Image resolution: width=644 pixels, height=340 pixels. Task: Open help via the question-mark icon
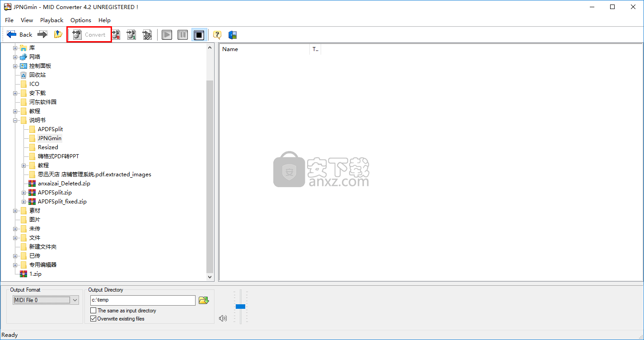[217, 35]
